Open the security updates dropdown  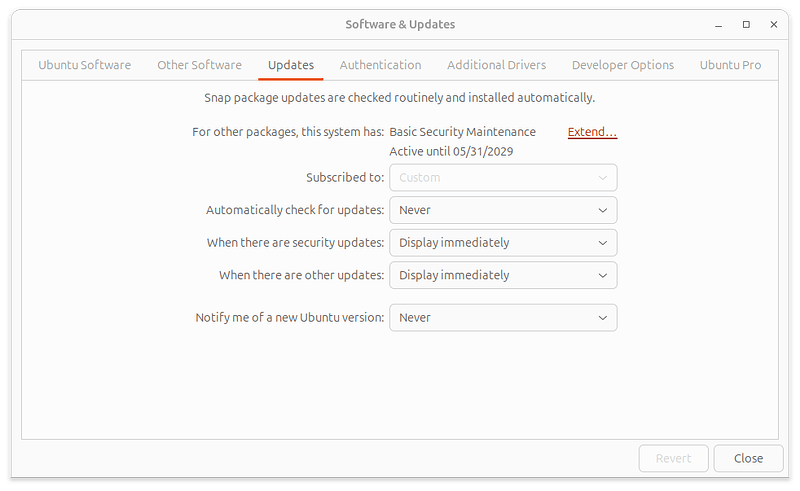tap(502, 243)
